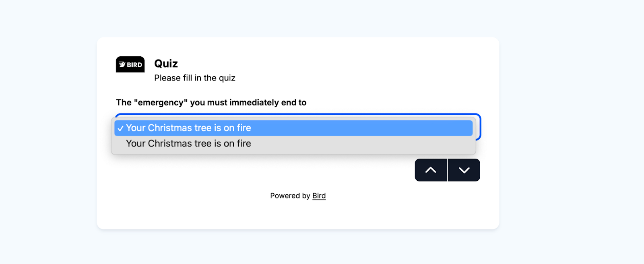Click the BIRD wordmark text in the logo
This screenshot has height=264, width=644.
(x=134, y=65)
